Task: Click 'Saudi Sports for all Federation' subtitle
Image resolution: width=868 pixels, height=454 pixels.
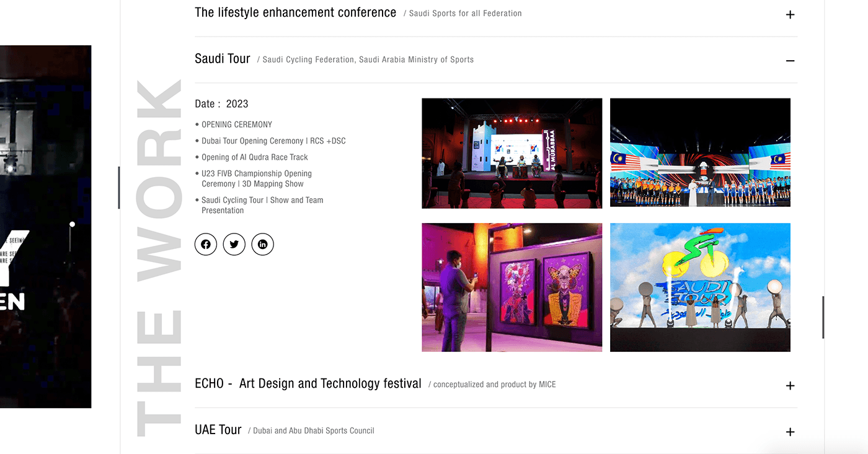Action: (465, 14)
